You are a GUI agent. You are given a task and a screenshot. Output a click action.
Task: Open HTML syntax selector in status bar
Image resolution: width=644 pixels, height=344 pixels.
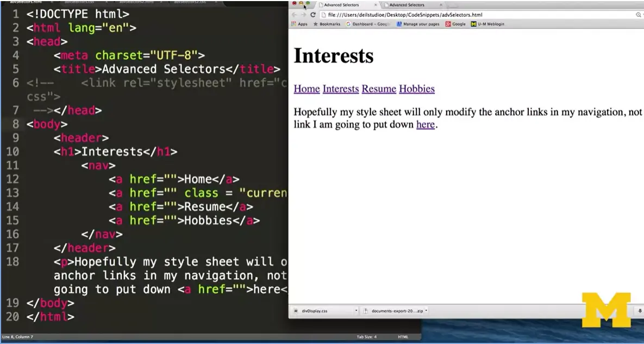(x=403, y=337)
